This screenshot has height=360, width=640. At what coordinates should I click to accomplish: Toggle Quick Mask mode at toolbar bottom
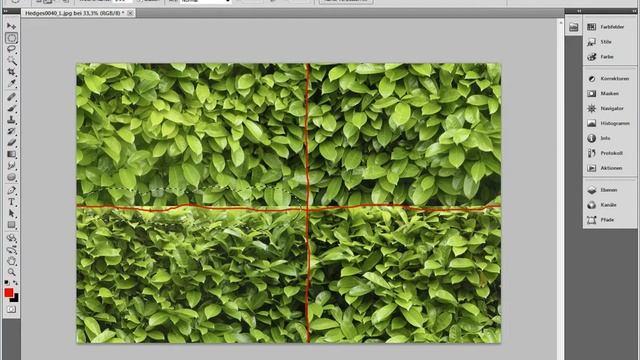coord(11,310)
